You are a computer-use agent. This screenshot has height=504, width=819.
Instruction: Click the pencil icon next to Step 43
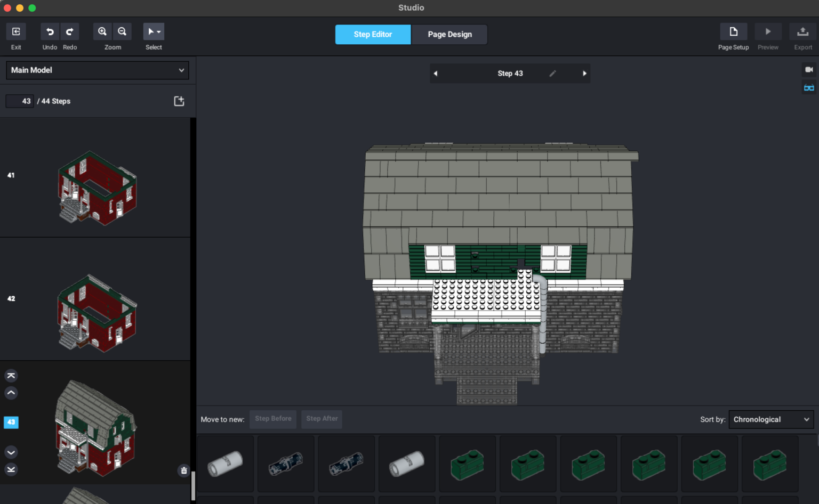[553, 73]
